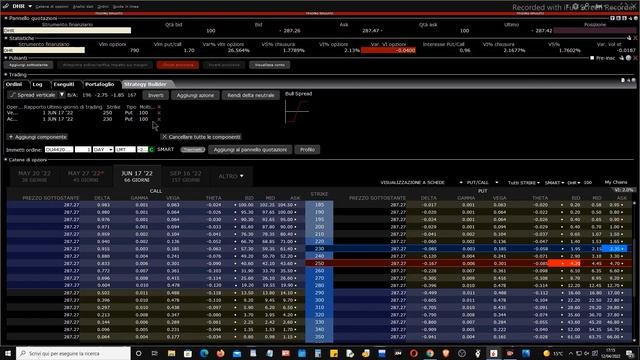
Task: Click strike 290 row in the chain
Action: (319, 293)
